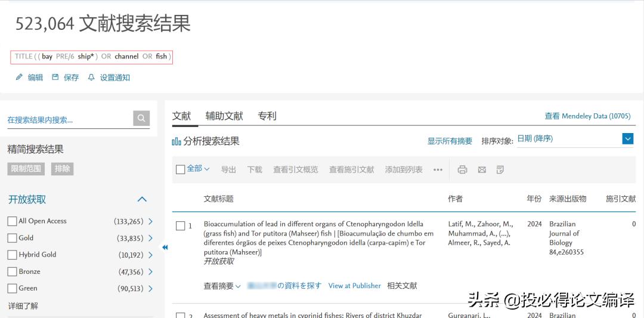644x318 pixels.
Task: Switch to the 辅助文献 tab
Action: pos(224,116)
